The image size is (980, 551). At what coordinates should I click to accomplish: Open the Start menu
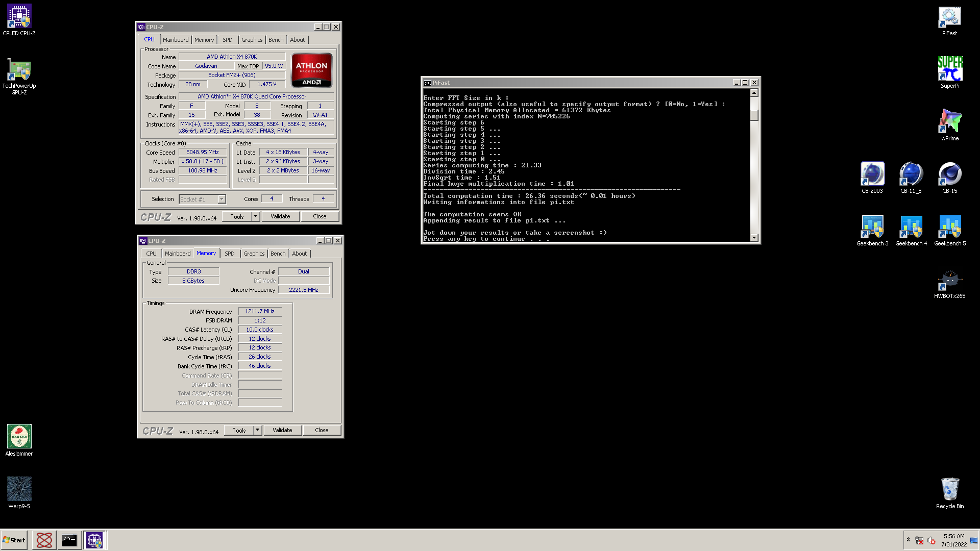point(14,540)
